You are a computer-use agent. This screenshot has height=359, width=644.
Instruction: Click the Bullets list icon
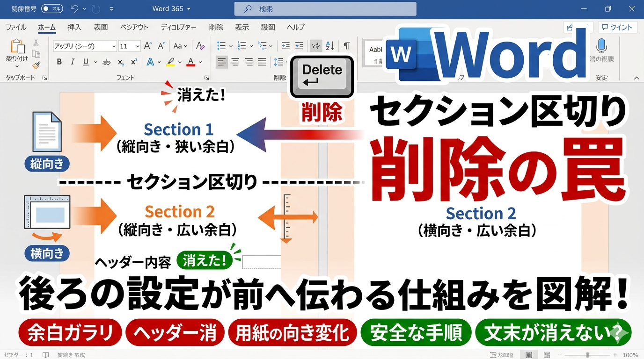click(x=222, y=46)
